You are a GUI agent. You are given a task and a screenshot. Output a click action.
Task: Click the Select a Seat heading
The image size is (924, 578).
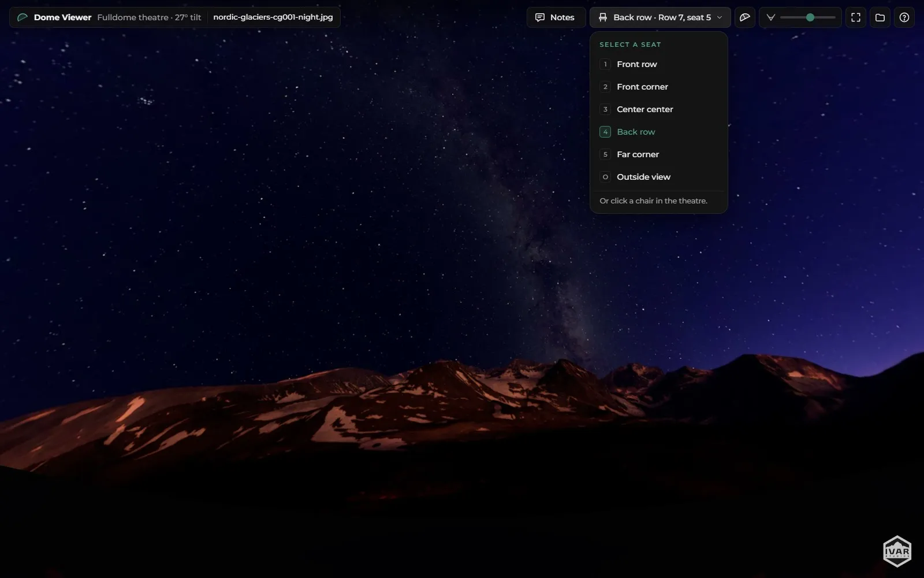click(630, 45)
